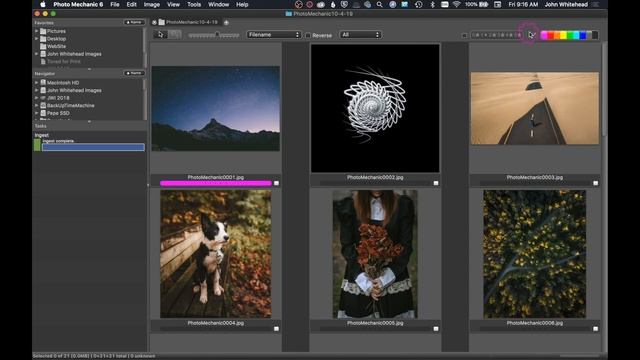The height and width of the screenshot is (360, 640).
Task: Tag the PhotoMechanic0001.jpg checkbox
Action: click(276, 183)
